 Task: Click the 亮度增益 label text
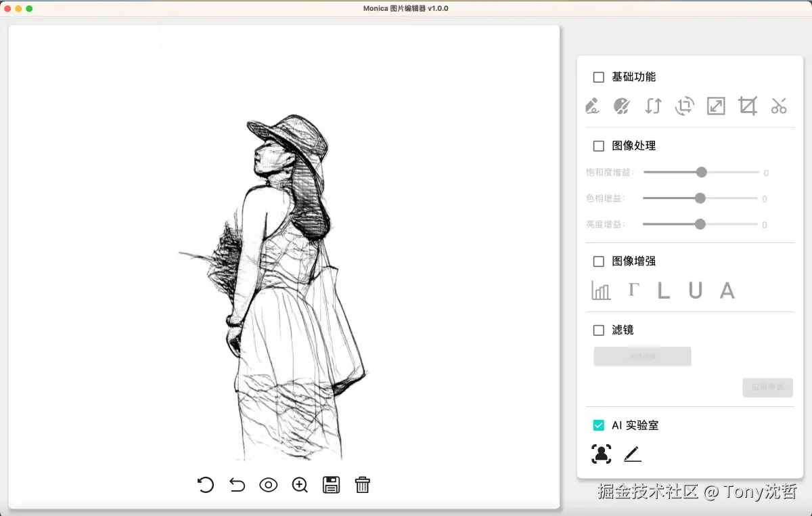[x=606, y=224]
